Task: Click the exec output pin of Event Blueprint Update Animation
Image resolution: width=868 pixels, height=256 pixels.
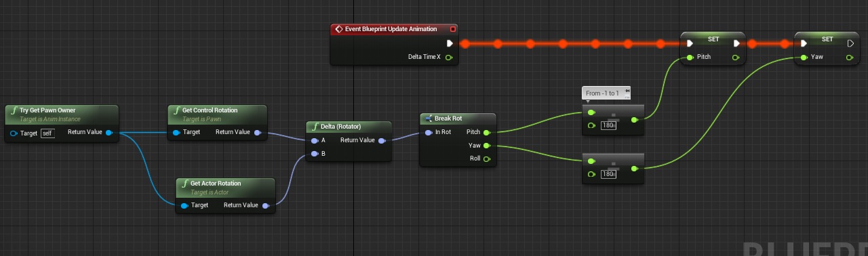Action: [x=450, y=43]
